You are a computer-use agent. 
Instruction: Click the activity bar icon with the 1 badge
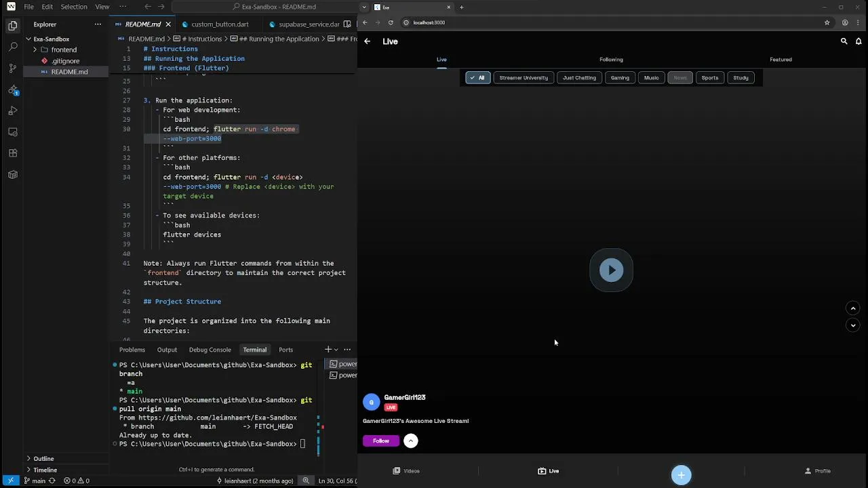(13, 89)
